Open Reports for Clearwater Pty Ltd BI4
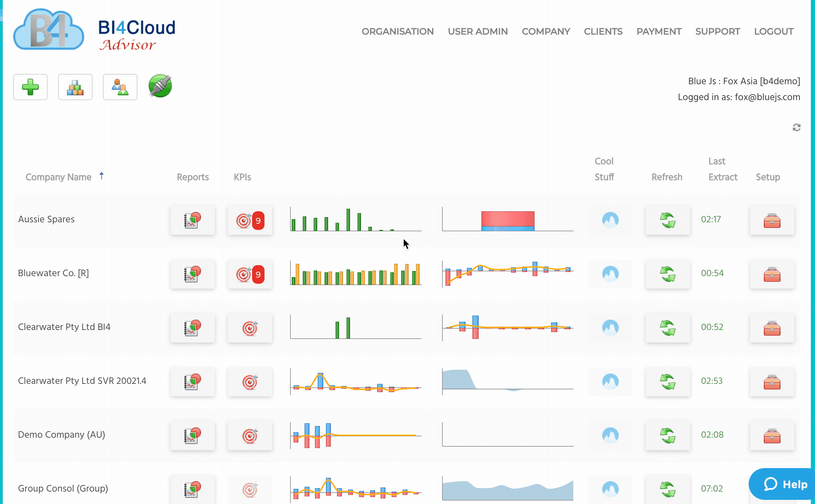The height and width of the screenshot is (504, 815). coord(193,328)
